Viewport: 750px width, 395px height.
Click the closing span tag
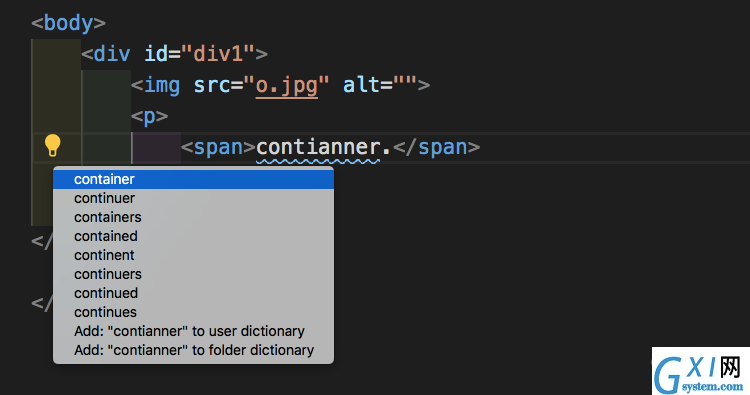(x=436, y=147)
